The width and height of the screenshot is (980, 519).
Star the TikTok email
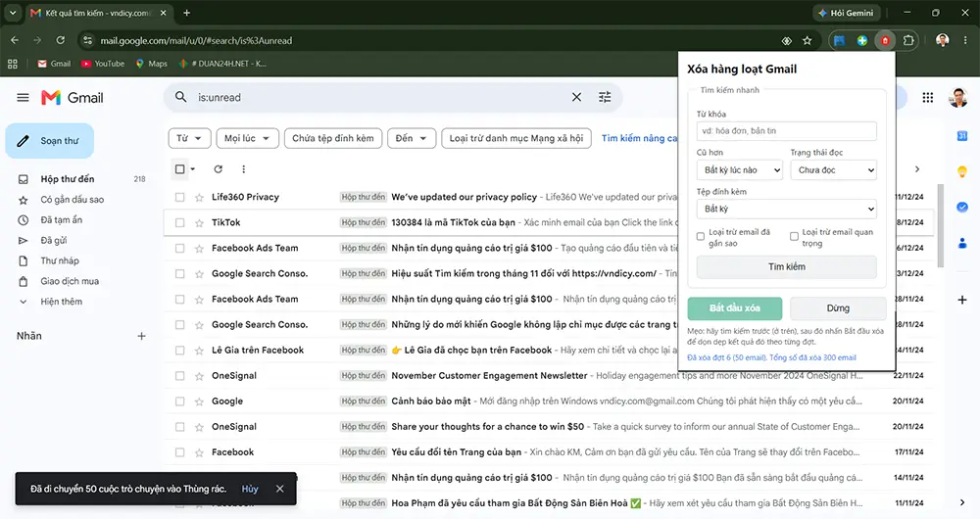click(x=199, y=223)
